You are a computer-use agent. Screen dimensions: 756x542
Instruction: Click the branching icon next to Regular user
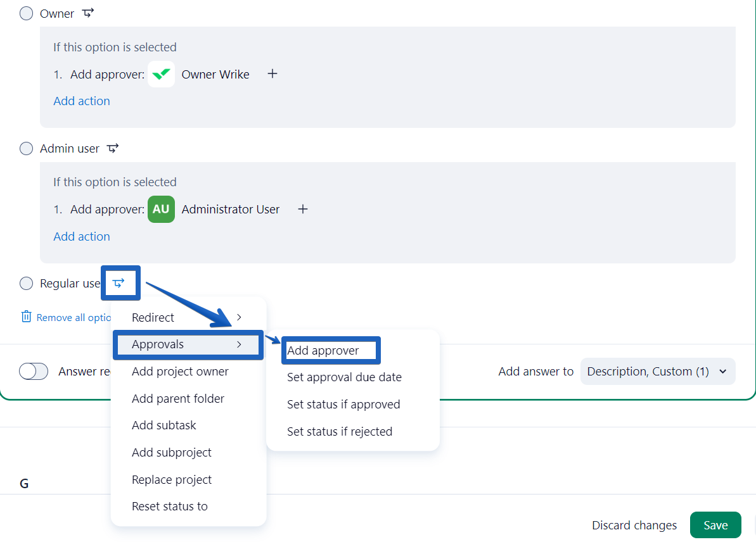[x=119, y=283]
